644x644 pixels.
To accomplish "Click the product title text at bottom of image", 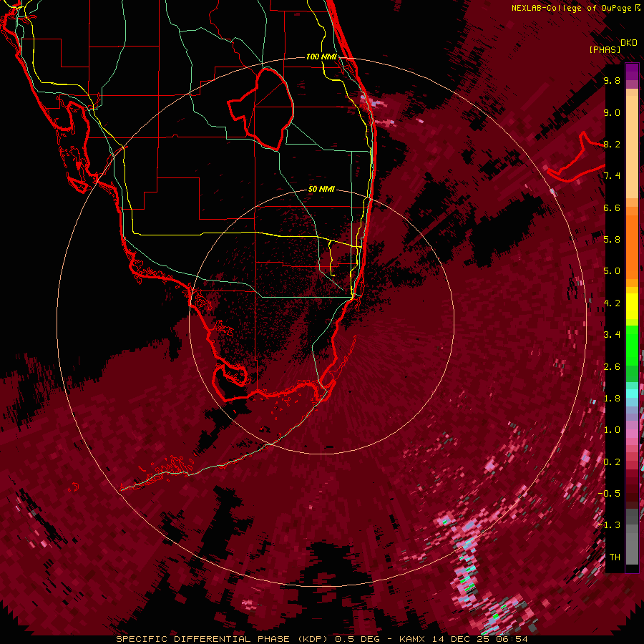I will pyautogui.click(x=321, y=639).
